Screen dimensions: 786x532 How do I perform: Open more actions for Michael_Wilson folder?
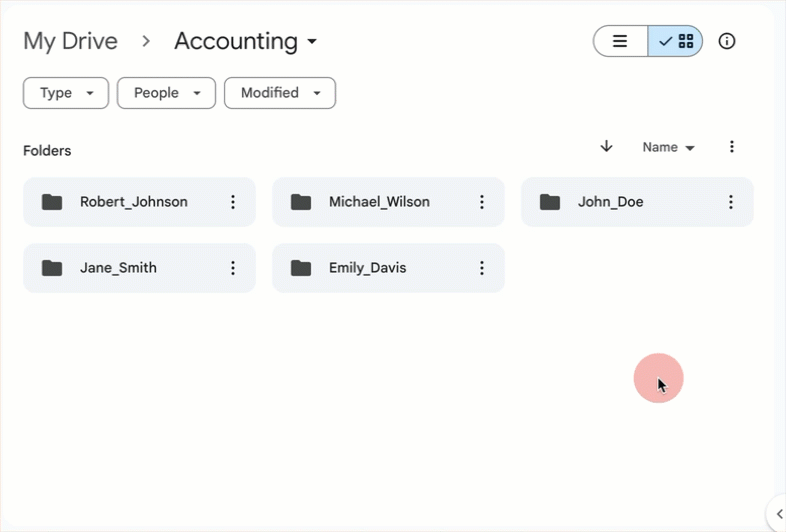[482, 202]
